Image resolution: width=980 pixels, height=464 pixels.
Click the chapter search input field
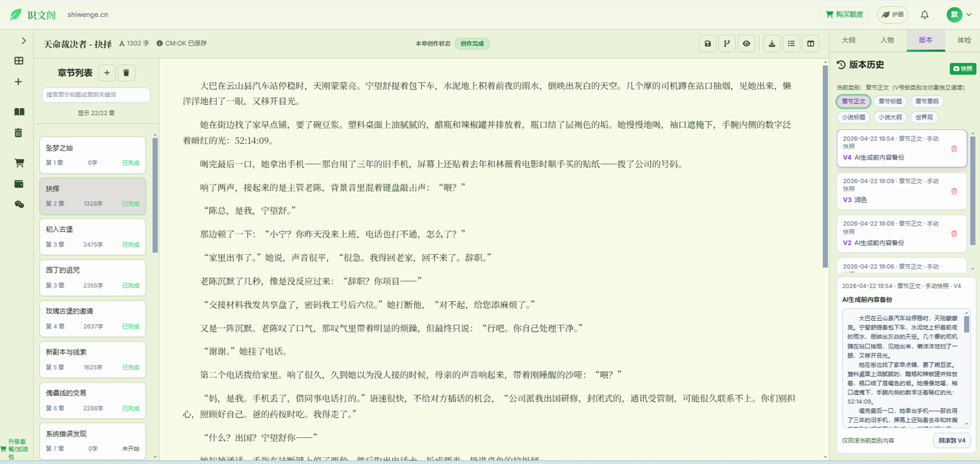pyautogui.click(x=96, y=95)
